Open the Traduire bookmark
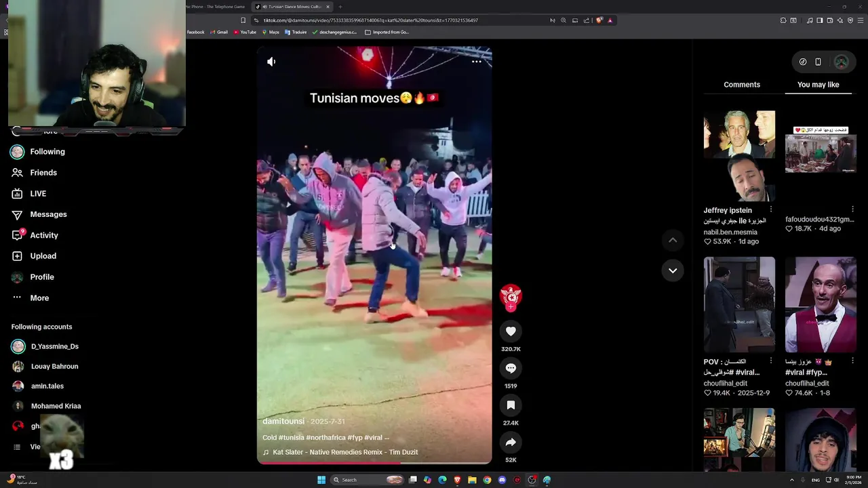 pos(296,32)
